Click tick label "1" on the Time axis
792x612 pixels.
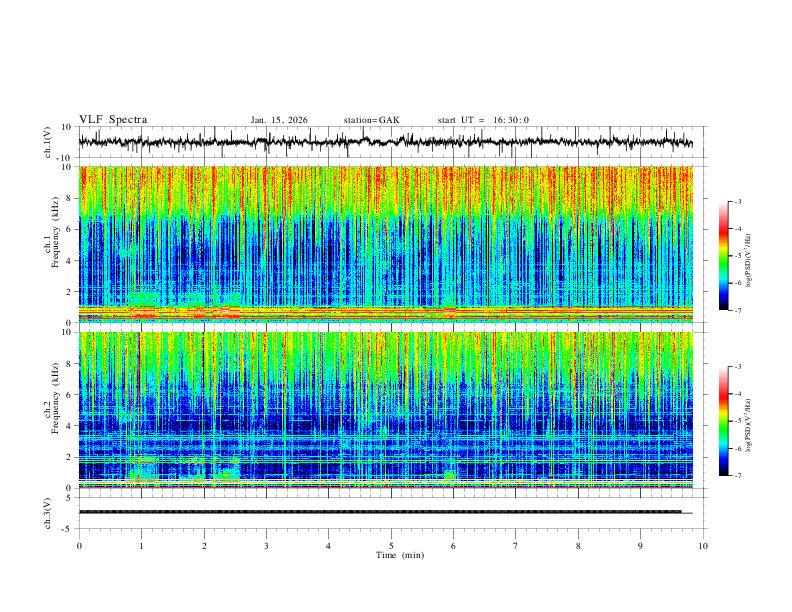142,546
